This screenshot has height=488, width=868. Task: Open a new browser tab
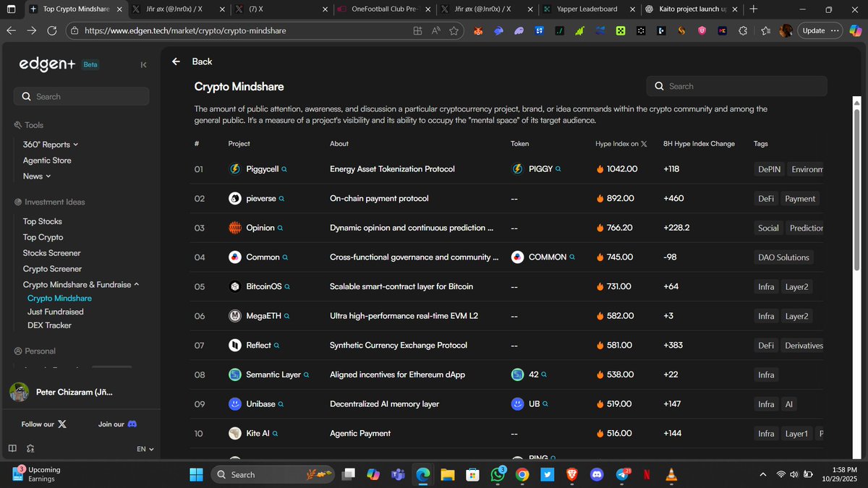pos(754,9)
